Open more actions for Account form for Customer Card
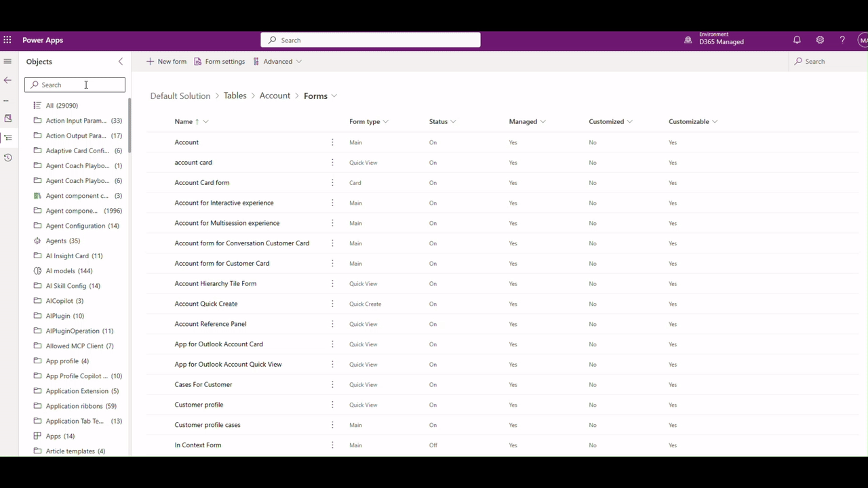The height and width of the screenshot is (488, 868). 332,264
